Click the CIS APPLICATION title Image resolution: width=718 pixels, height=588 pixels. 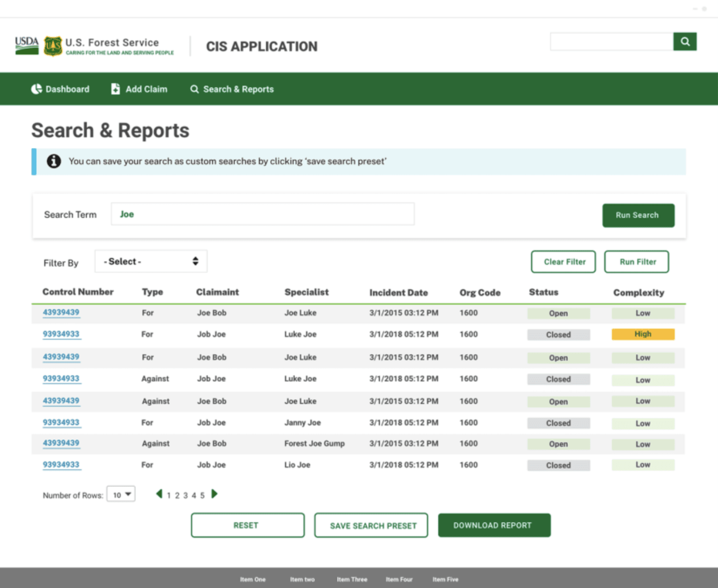pyautogui.click(x=262, y=46)
